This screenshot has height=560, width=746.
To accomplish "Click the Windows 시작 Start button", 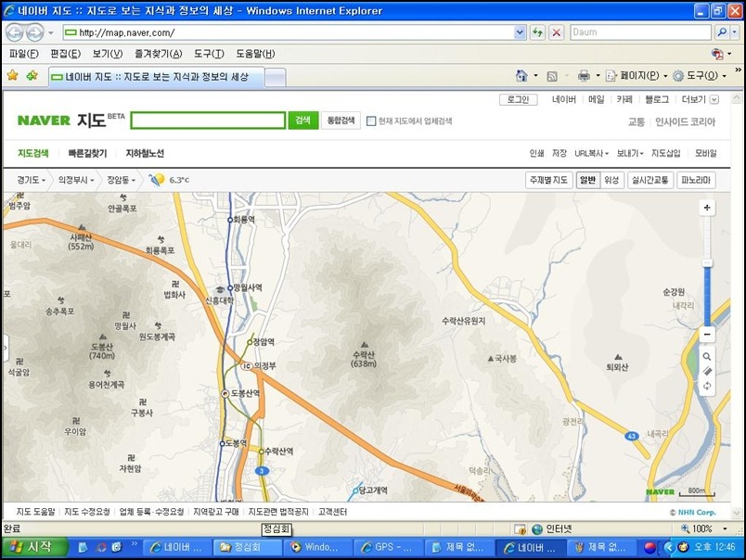I will [33, 547].
